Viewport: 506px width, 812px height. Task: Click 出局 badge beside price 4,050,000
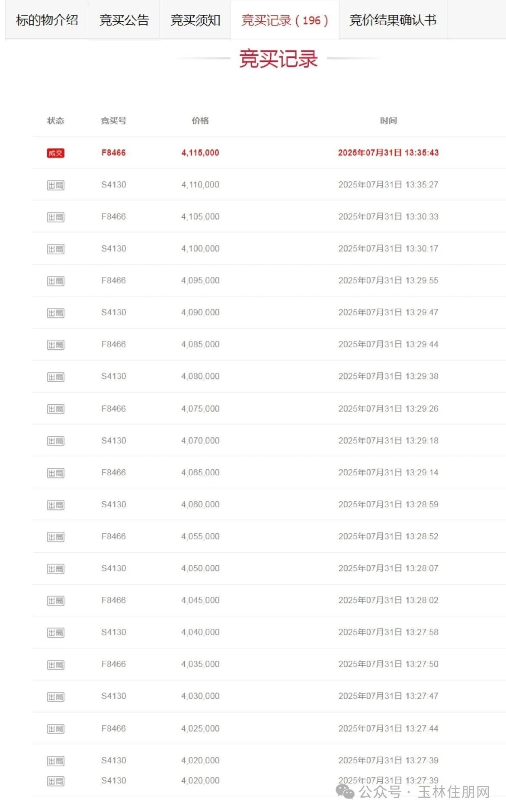coord(55,569)
